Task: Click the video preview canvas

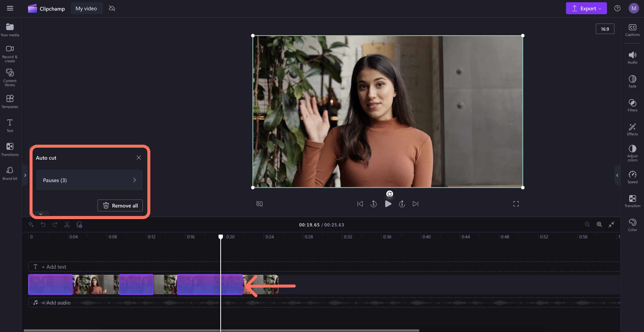Action: 388,111
